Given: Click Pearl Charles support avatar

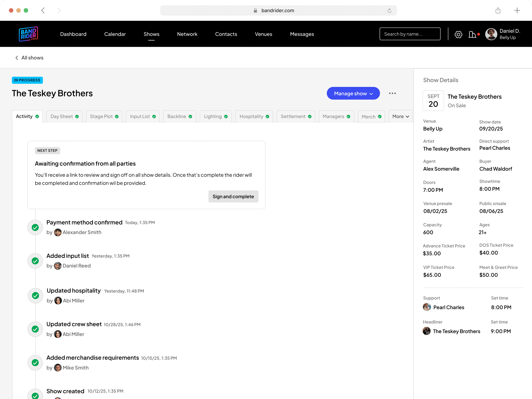Looking at the screenshot, I should coord(427,307).
